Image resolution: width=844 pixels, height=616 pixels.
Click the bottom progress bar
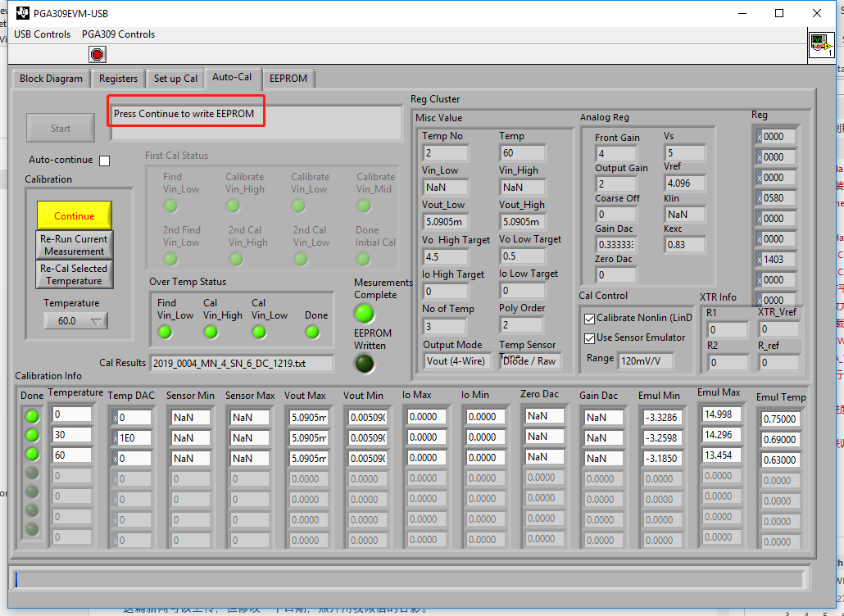coord(410,579)
